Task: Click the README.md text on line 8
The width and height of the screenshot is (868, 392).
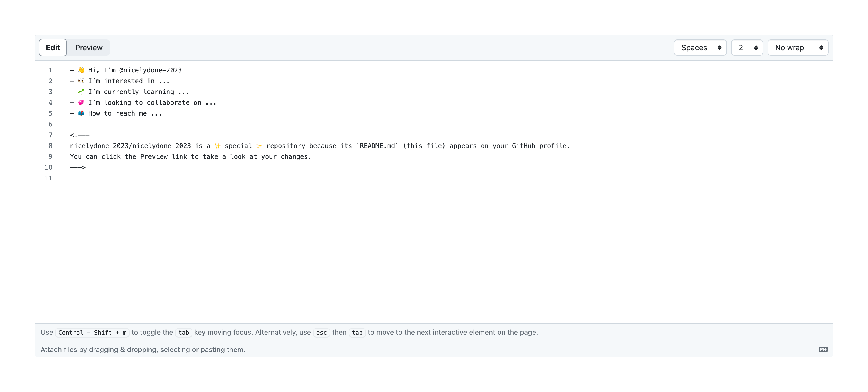Action: [377, 146]
